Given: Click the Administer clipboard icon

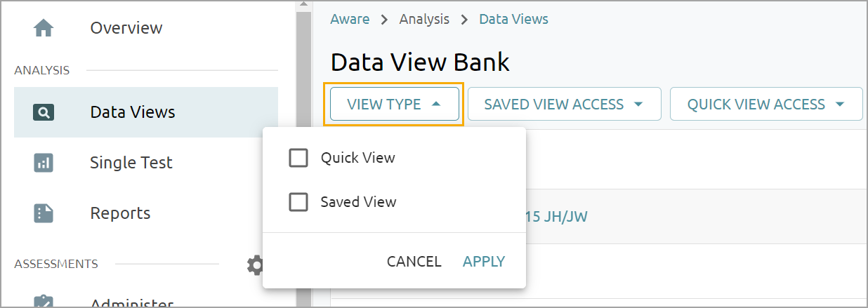Looking at the screenshot, I should pyautogui.click(x=44, y=302).
